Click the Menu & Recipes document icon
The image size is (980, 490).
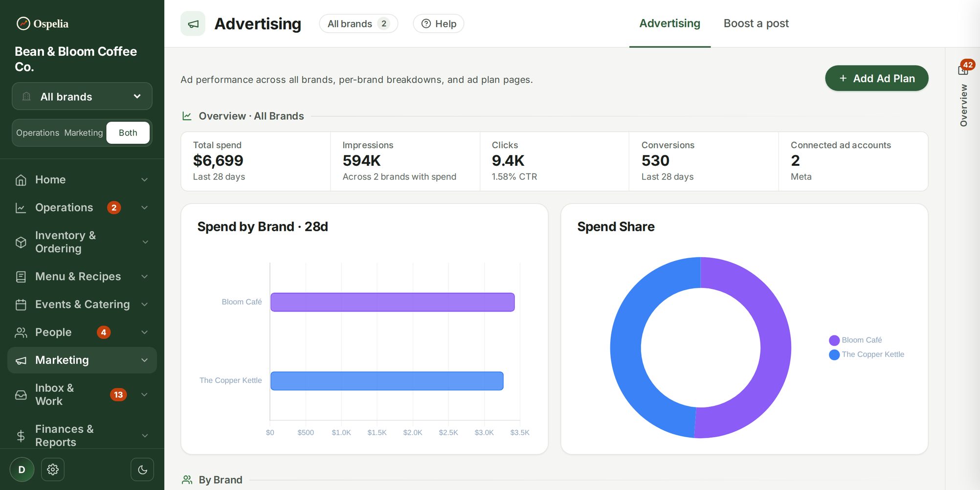(x=21, y=277)
